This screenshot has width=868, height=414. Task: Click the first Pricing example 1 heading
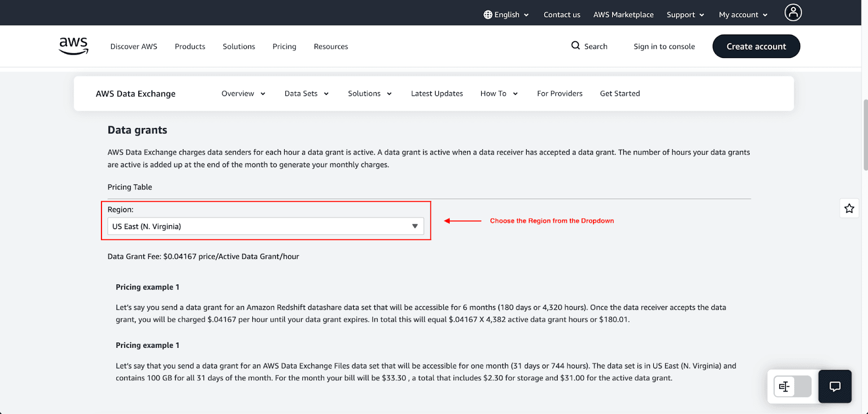point(148,287)
